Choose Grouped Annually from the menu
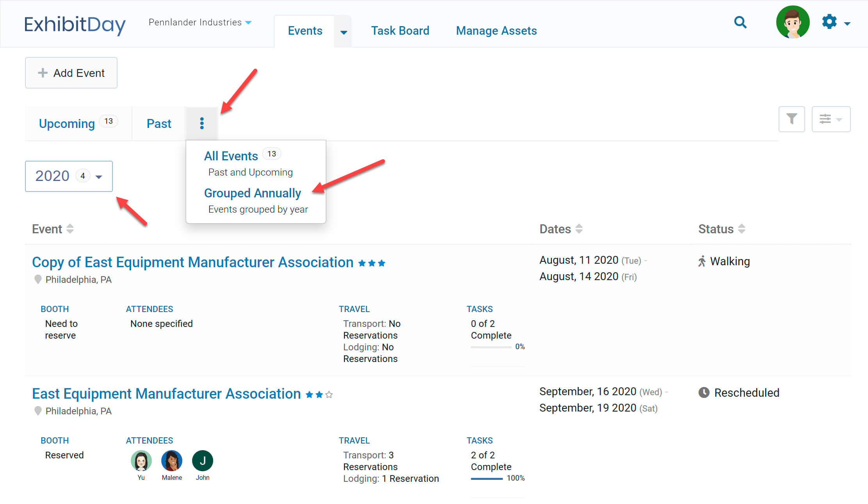Screen dimensions: 868x504 (253, 193)
